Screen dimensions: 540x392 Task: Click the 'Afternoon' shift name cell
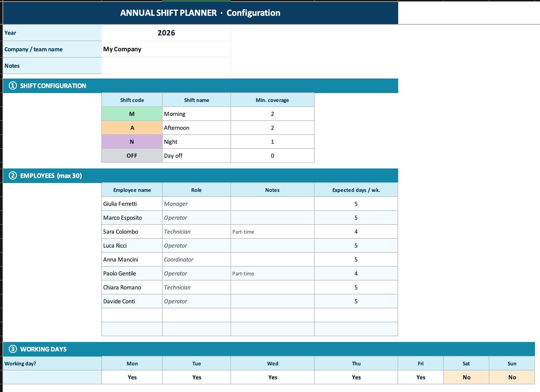tap(197, 128)
